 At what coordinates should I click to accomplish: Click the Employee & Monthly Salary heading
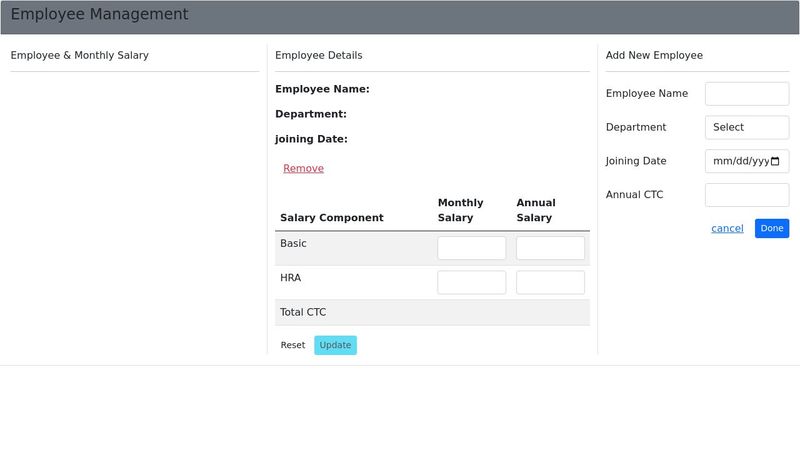click(x=79, y=55)
